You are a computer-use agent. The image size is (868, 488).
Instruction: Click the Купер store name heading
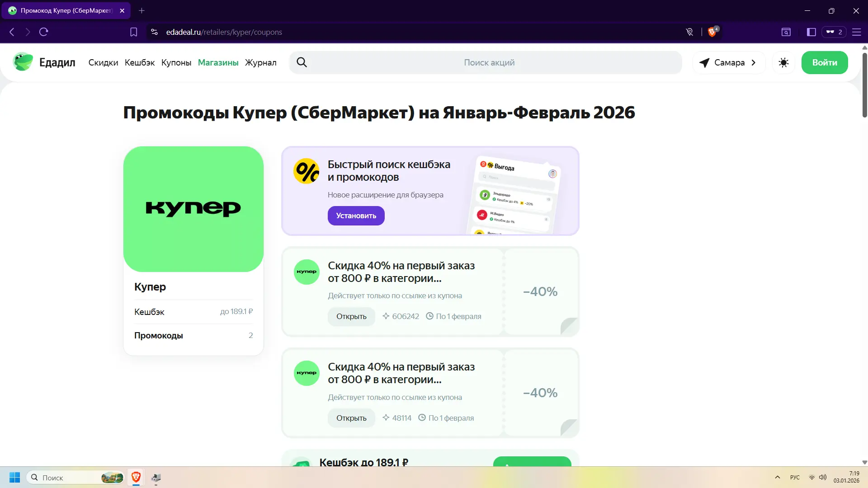[150, 287]
